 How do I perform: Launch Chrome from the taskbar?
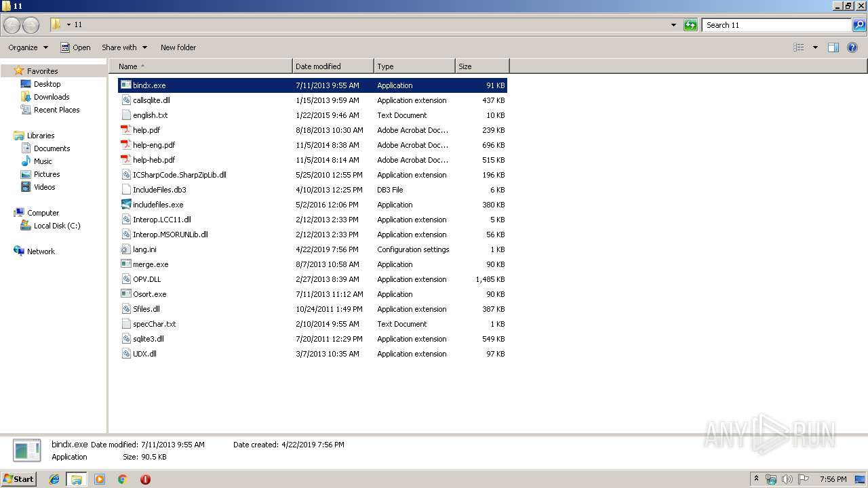click(122, 479)
